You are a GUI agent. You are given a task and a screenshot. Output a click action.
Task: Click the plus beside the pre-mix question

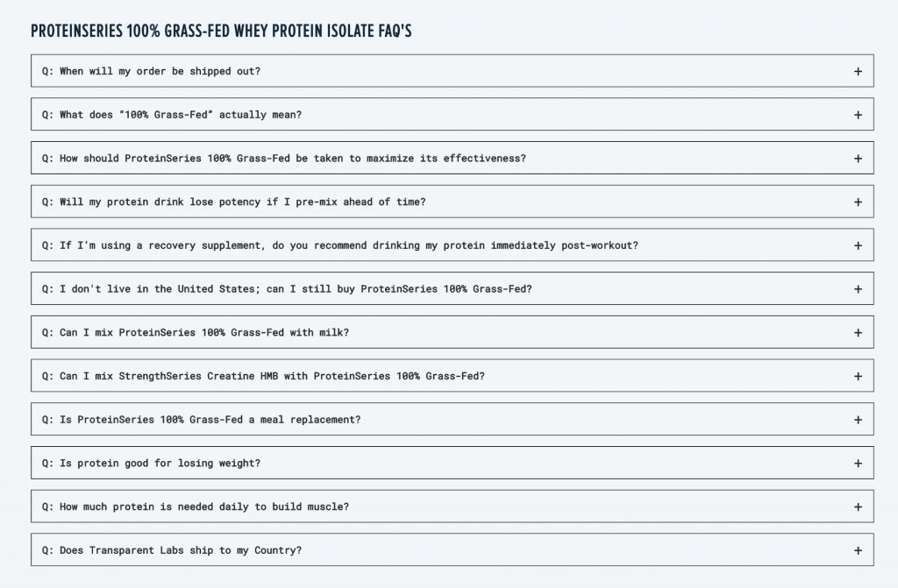pyautogui.click(x=857, y=202)
